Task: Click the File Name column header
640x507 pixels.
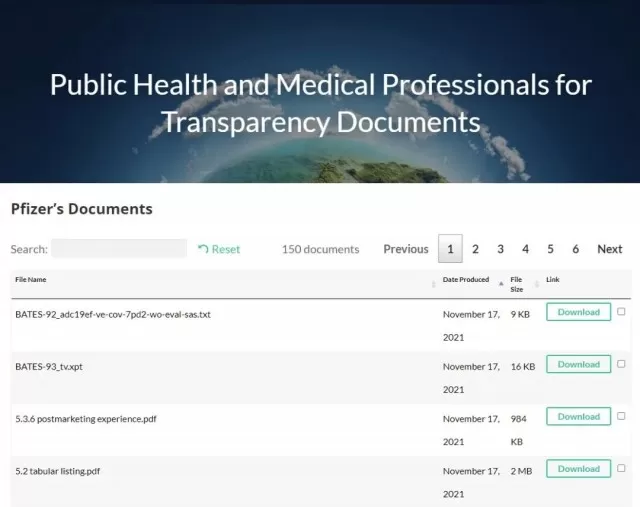Action: pos(31,280)
